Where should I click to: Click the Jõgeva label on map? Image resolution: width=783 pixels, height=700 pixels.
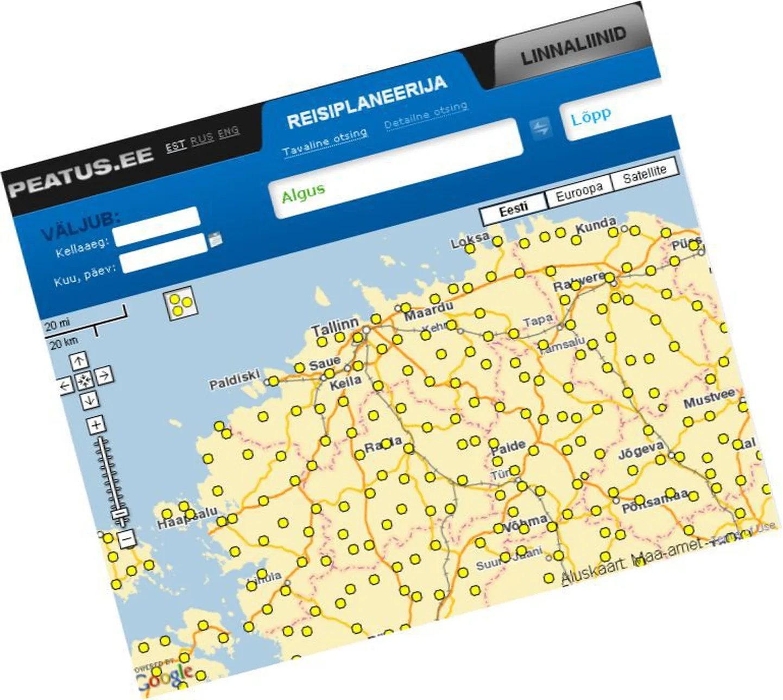(x=641, y=450)
